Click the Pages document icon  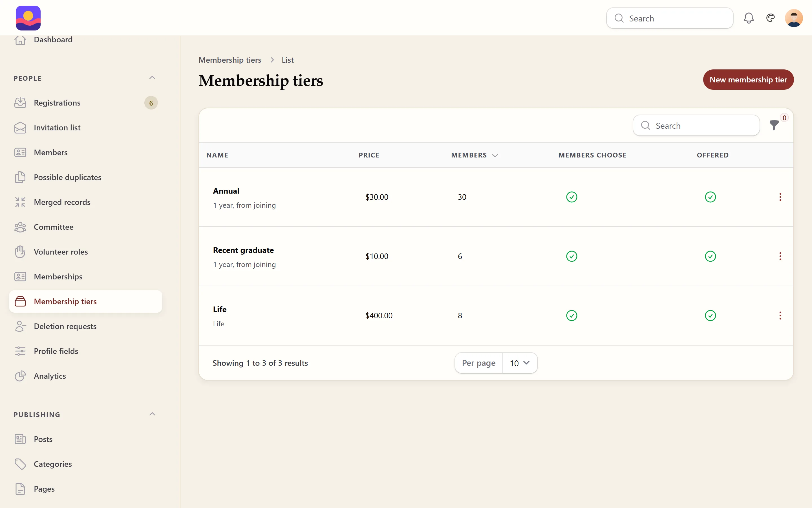(20, 489)
